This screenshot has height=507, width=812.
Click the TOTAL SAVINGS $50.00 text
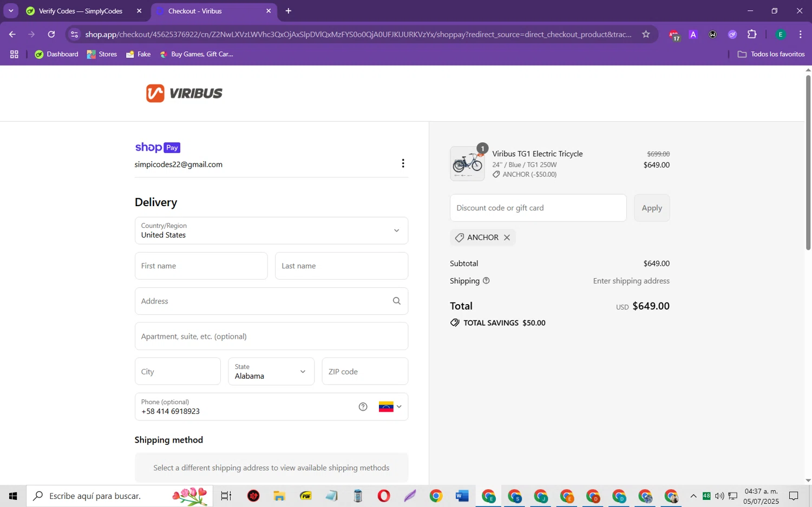505,322
